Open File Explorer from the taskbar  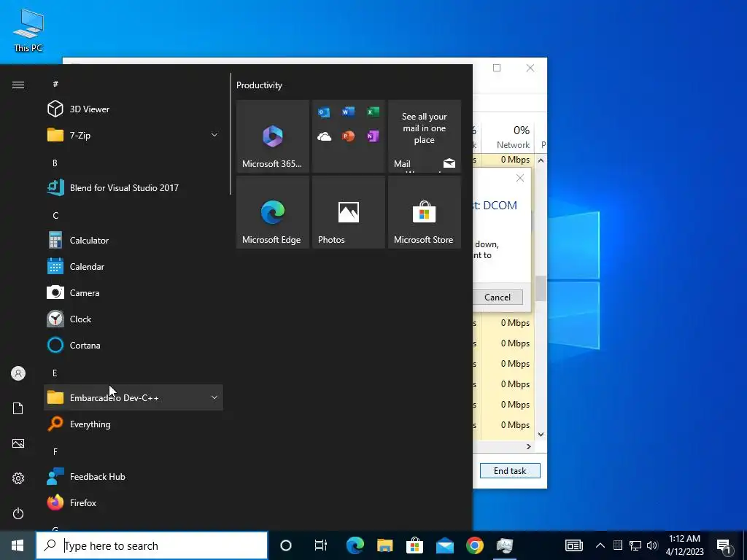[385, 545]
